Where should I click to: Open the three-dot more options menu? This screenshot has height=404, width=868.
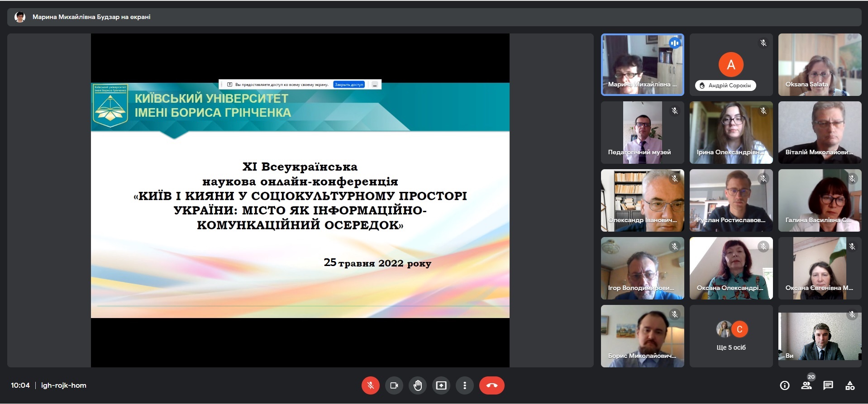point(464,385)
